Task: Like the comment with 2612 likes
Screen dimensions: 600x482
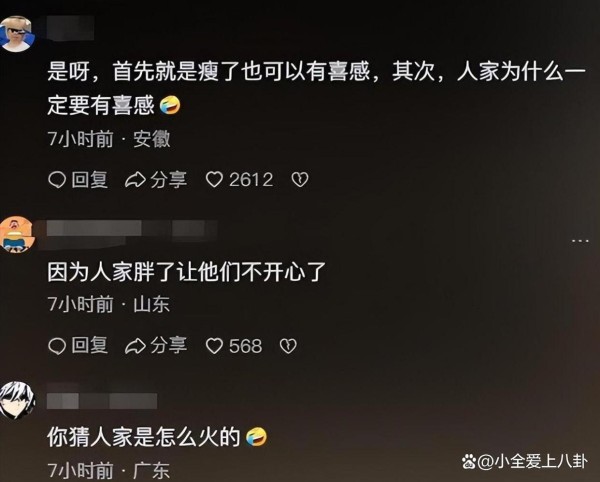Action: [214, 179]
